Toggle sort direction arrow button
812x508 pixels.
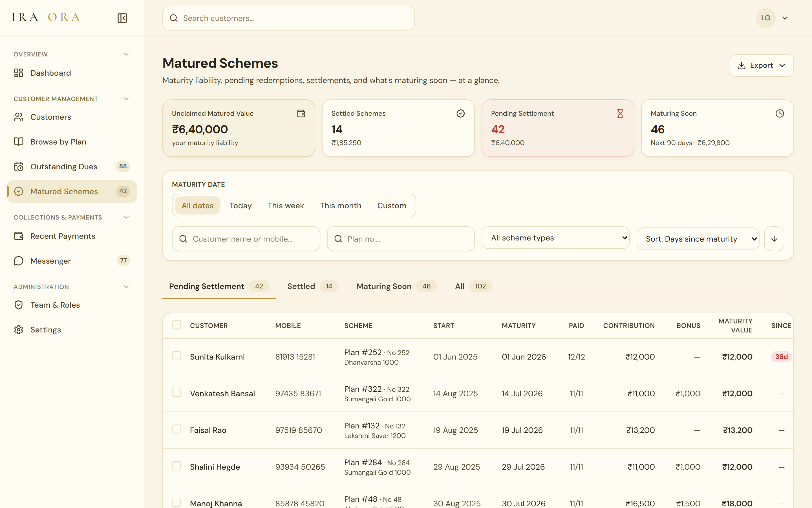click(774, 239)
